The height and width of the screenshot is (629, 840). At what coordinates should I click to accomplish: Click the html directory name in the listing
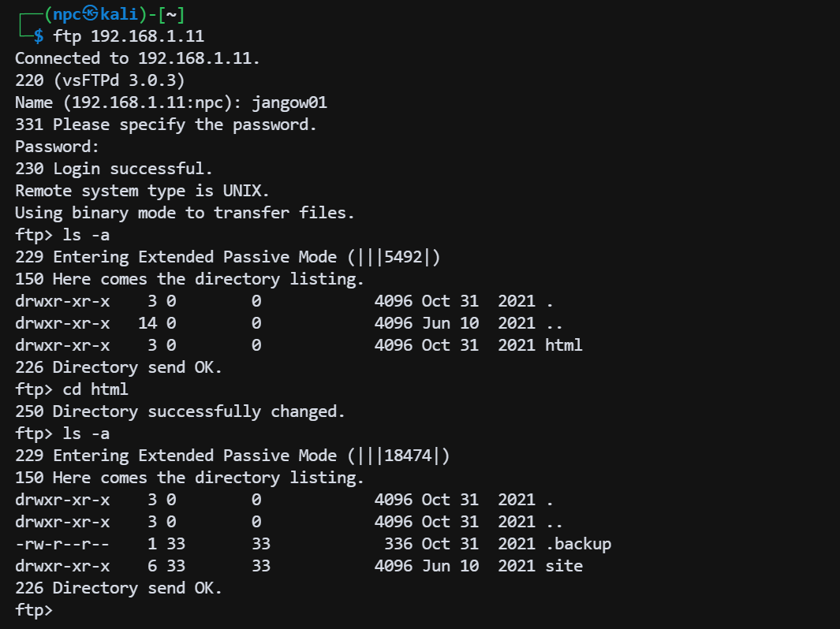(x=563, y=345)
